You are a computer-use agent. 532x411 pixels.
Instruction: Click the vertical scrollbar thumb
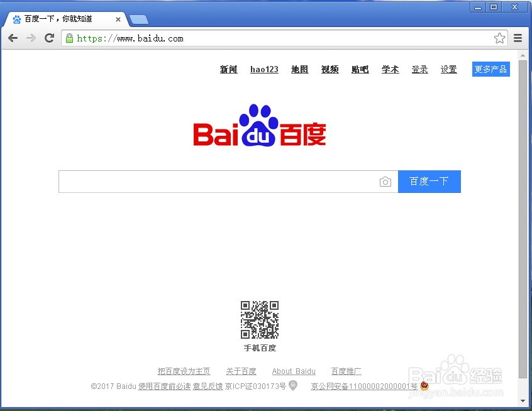click(x=523, y=219)
